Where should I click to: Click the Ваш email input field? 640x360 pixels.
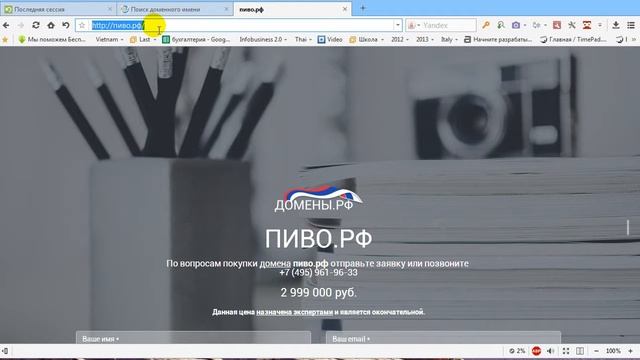click(x=443, y=338)
